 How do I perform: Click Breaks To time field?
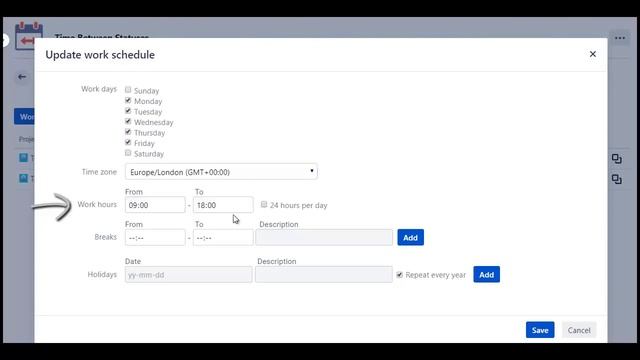(223, 238)
